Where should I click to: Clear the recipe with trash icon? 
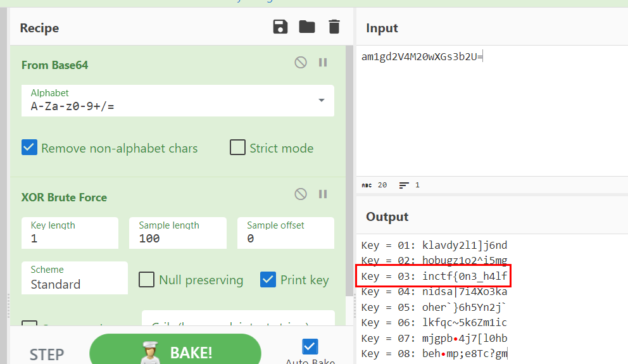coord(334,27)
